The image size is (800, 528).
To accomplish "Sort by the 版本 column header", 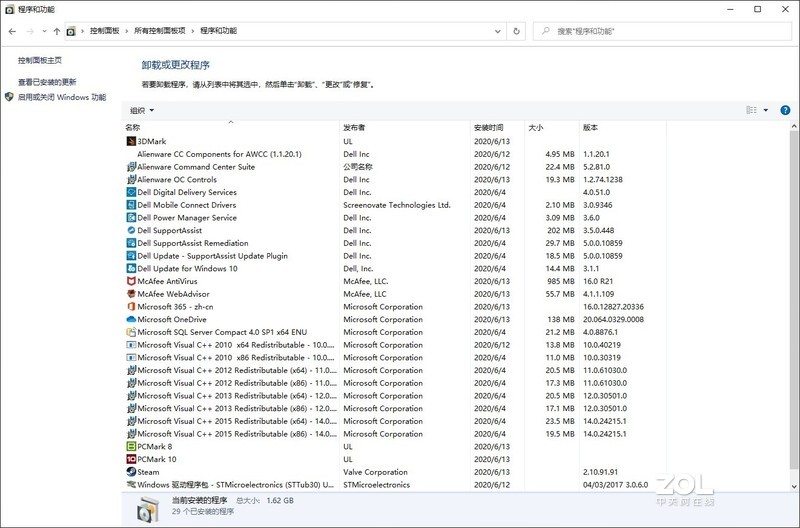I will coord(623,128).
